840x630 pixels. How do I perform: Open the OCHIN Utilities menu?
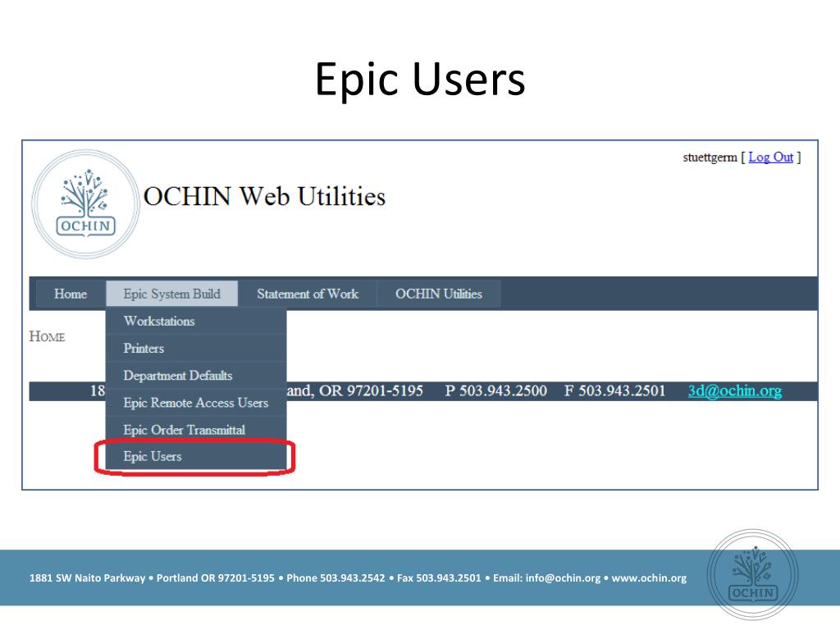439,294
